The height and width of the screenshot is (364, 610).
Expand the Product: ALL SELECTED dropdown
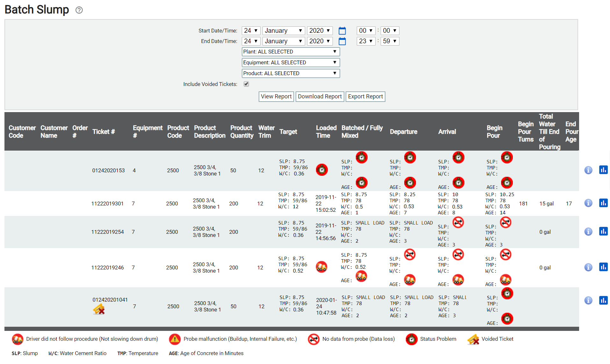[291, 73]
